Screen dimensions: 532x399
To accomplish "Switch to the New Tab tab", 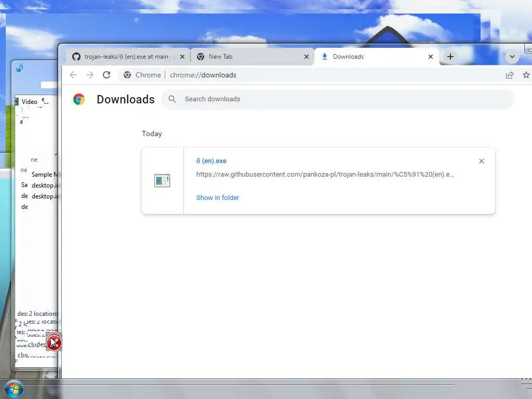I will (251, 57).
